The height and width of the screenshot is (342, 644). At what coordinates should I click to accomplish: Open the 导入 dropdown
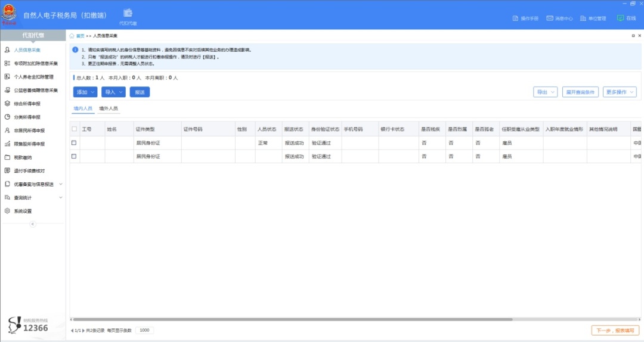tap(113, 92)
